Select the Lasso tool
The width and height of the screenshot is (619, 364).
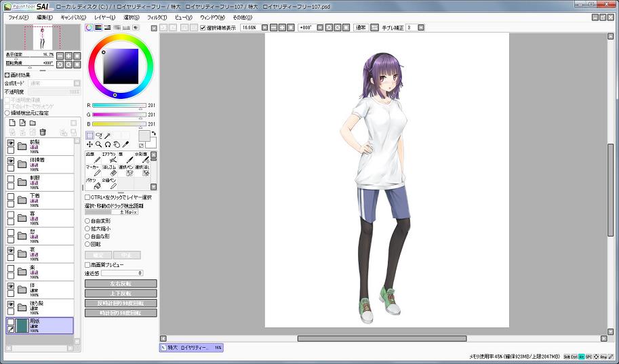98,136
